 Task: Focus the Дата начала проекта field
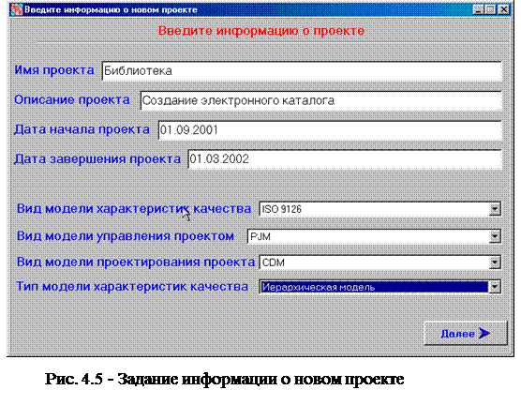point(330,130)
